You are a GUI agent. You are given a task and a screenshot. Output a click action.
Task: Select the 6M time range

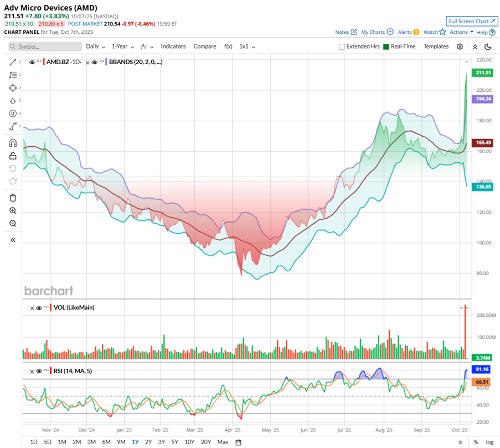tap(106, 442)
